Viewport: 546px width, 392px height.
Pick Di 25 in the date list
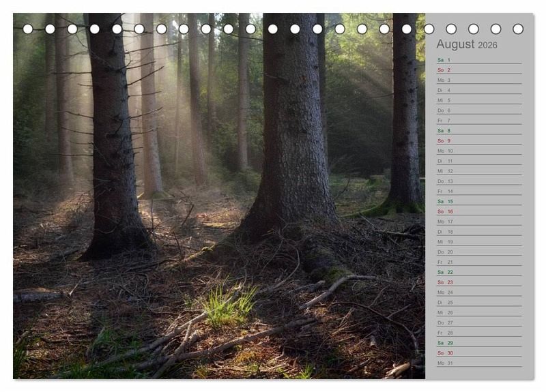tap(478, 302)
